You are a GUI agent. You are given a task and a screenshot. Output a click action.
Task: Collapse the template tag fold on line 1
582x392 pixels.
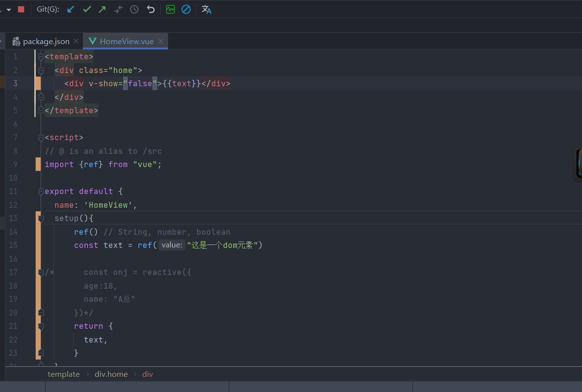click(41, 57)
